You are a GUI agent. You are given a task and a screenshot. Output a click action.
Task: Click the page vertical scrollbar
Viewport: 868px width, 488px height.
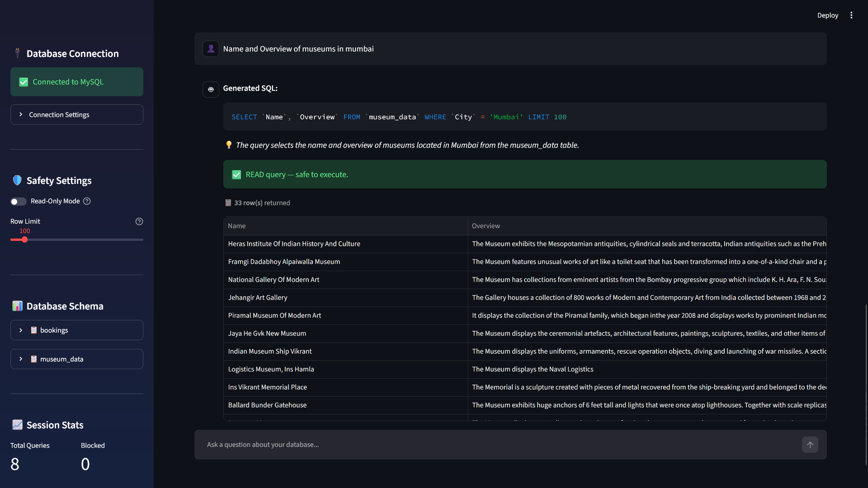pos(866,384)
